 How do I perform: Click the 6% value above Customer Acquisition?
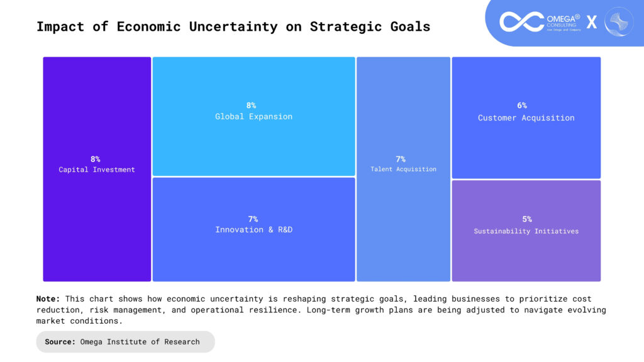(522, 106)
